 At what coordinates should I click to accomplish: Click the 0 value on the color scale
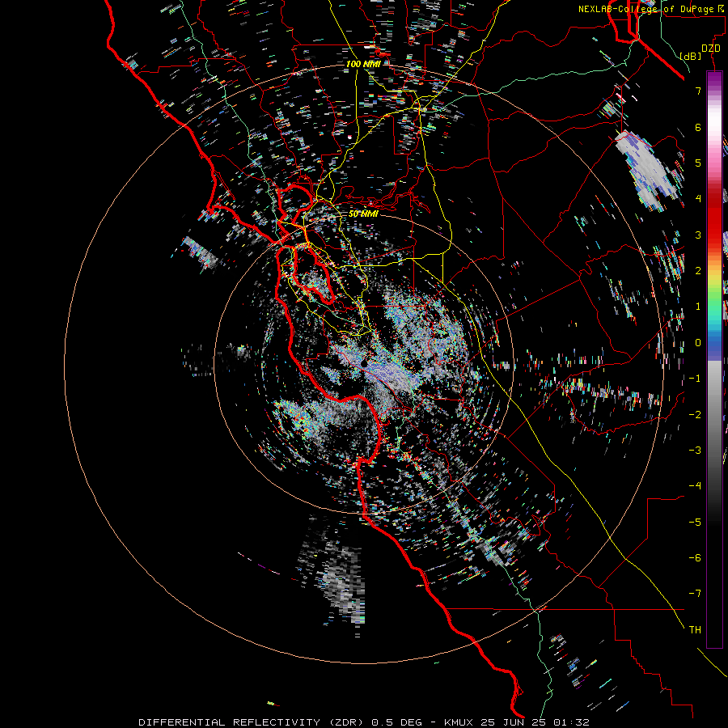click(698, 343)
